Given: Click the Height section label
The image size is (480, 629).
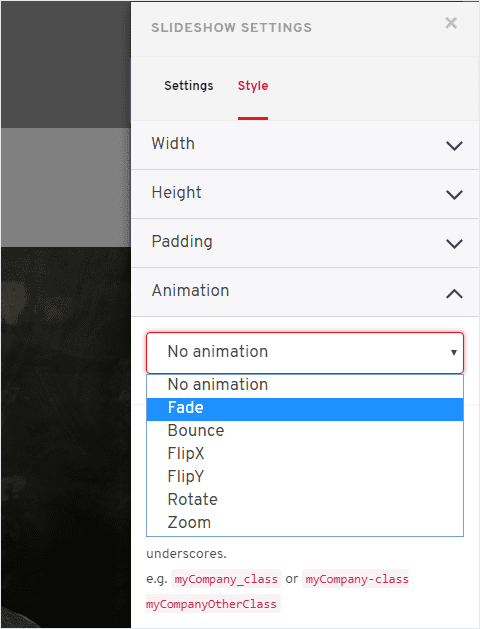Looking at the screenshot, I should tap(176, 193).
